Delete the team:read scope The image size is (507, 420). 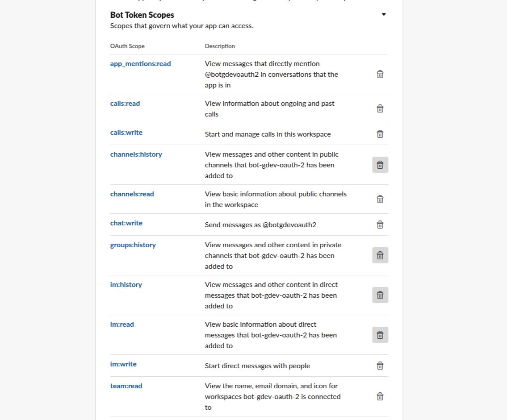(x=380, y=396)
